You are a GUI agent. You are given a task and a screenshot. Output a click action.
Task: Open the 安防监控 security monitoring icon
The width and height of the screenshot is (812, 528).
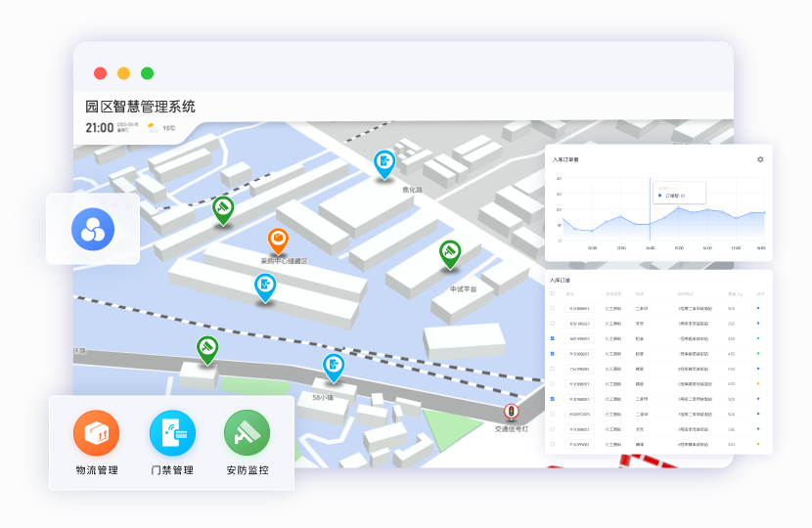247,433
